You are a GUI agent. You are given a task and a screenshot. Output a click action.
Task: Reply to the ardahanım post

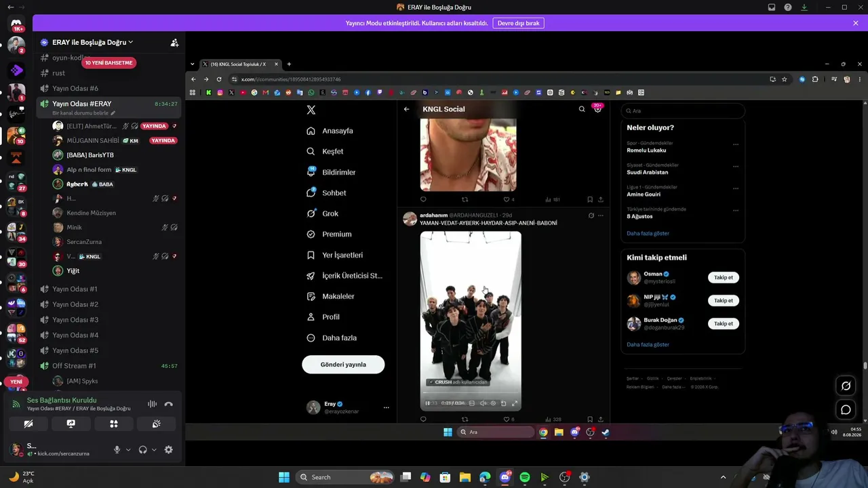point(423,420)
